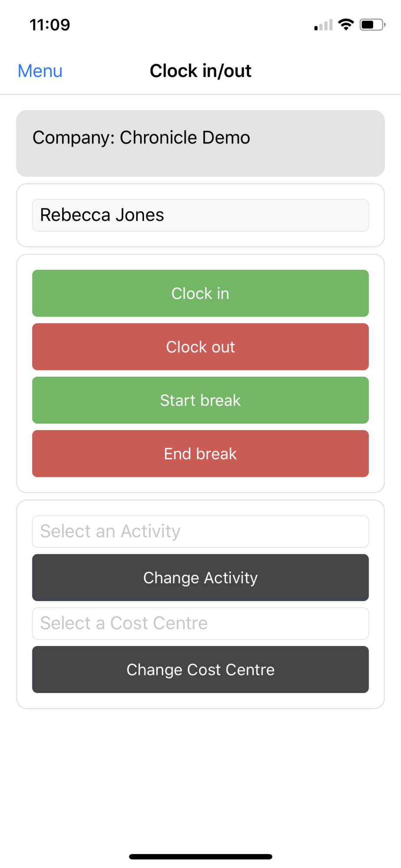401x868 pixels.
Task: Click the 'Select a Cost Centre' placeholder text
Action: point(124,624)
